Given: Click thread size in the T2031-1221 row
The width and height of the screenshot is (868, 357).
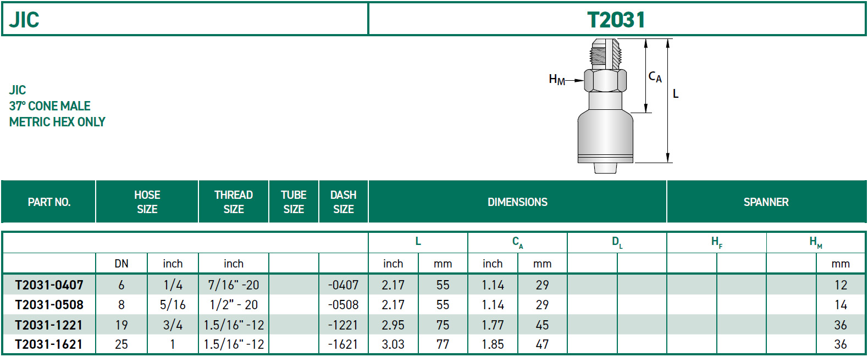Looking at the screenshot, I should click(234, 325).
